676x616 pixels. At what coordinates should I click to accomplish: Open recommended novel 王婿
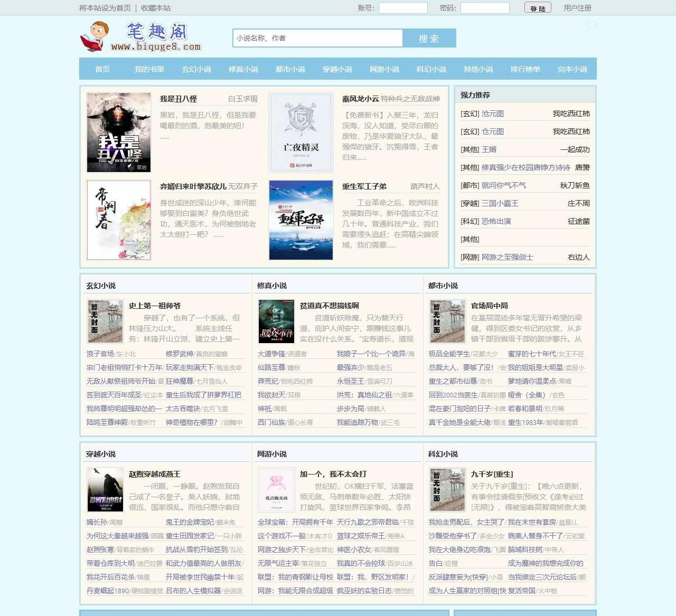(x=489, y=149)
